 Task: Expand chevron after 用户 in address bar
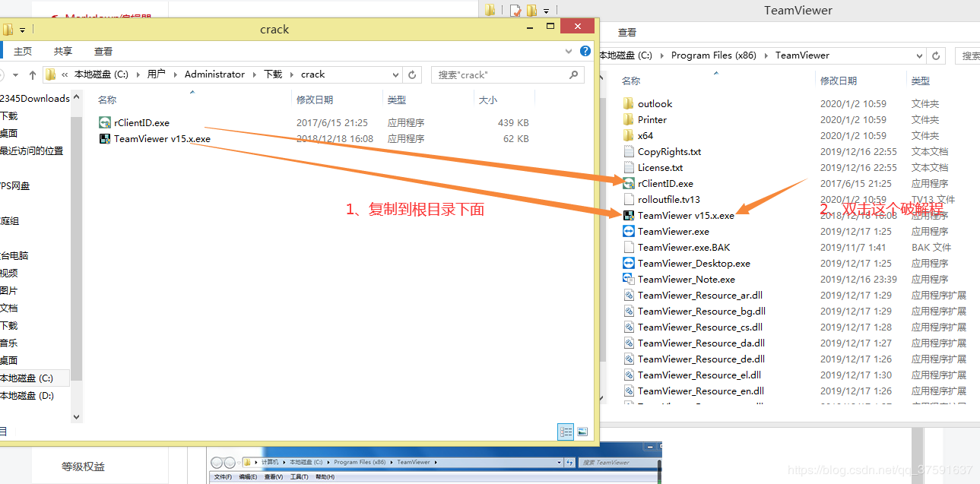click(x=175, y=74)
